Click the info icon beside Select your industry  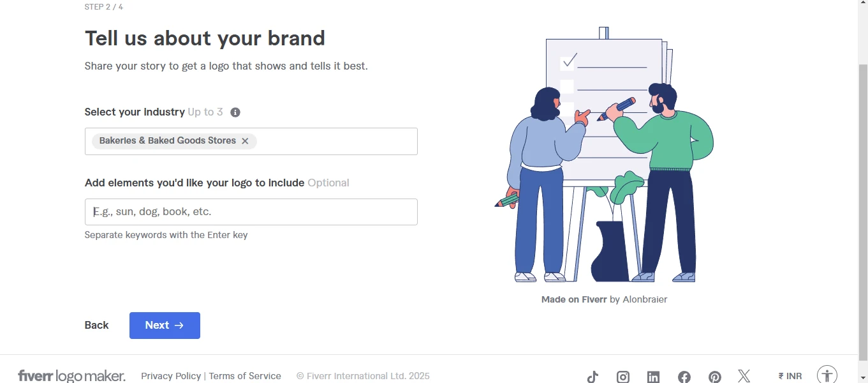[235, 112]
